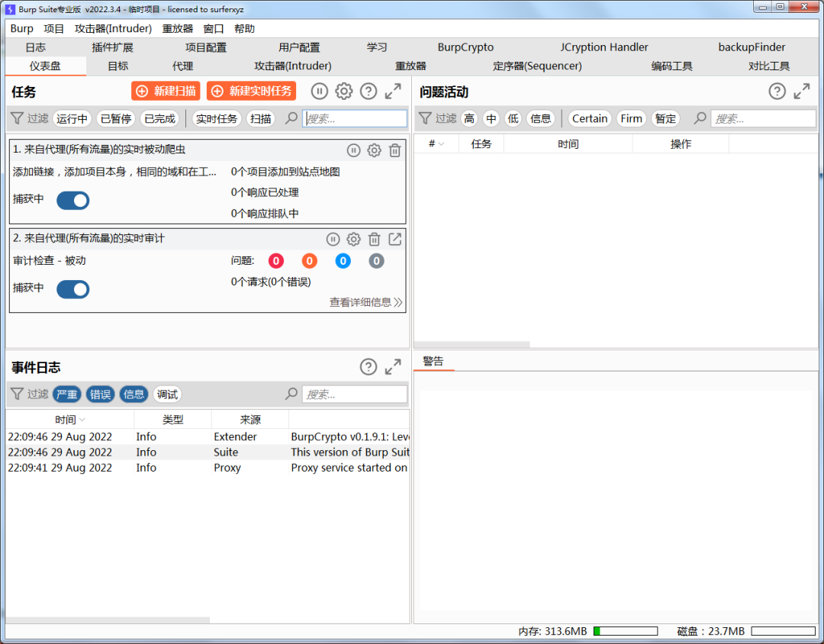Toggle the 已完成 task filter
The width and height of the screenshot is (824, 644).
pyautogui.click(x=159, y=119)
